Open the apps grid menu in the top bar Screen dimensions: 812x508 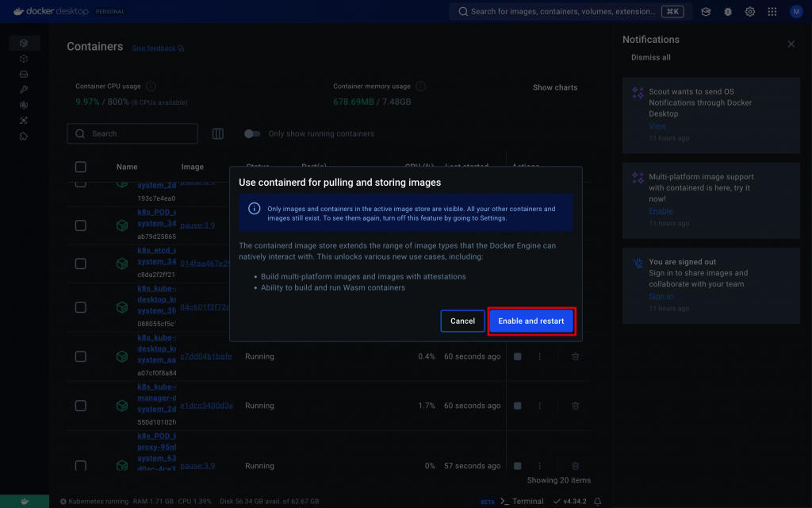click(772, 11)
